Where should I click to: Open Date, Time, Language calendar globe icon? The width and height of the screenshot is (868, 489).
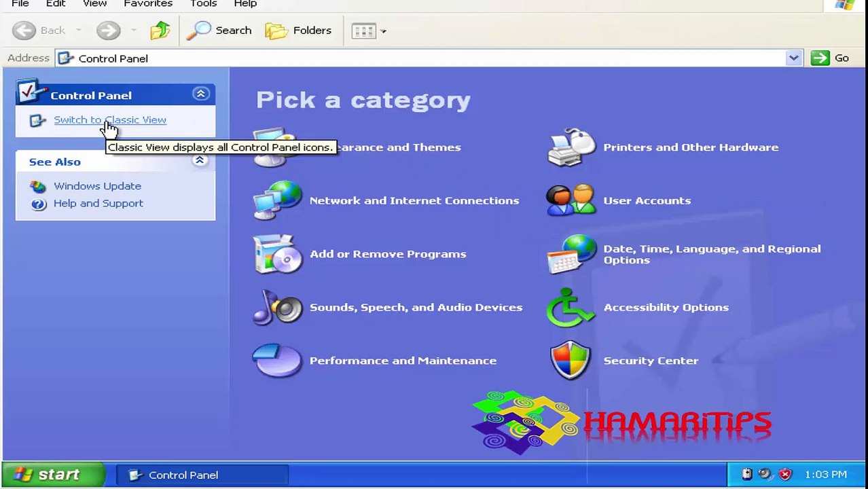[571, 254]
